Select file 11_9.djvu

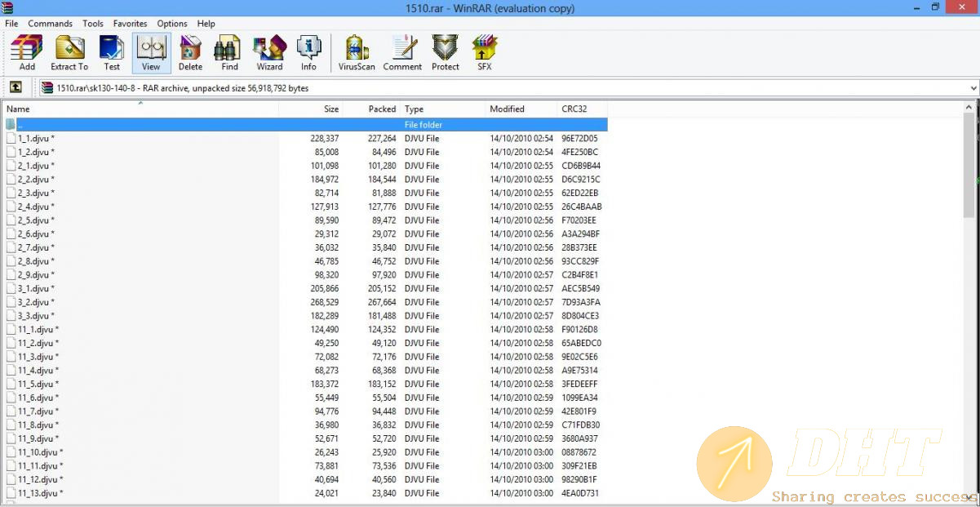pos(38,438)
